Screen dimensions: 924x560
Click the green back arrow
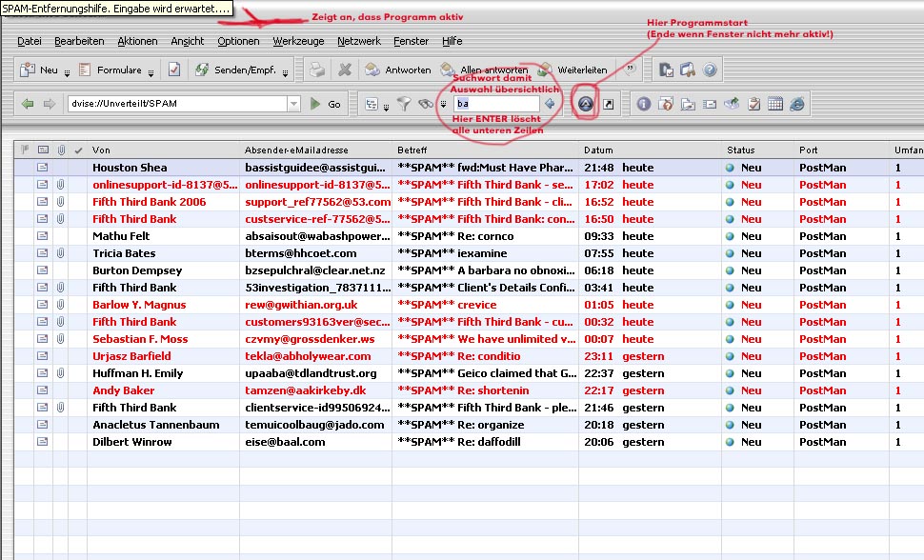coord(28,104)
